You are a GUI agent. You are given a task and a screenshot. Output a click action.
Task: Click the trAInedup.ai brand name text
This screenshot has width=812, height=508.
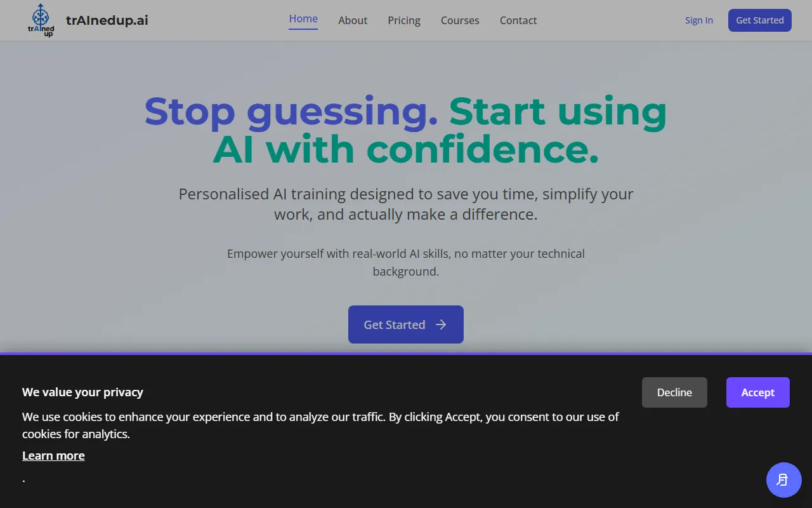pyautogui.click(x=107, y=20)
